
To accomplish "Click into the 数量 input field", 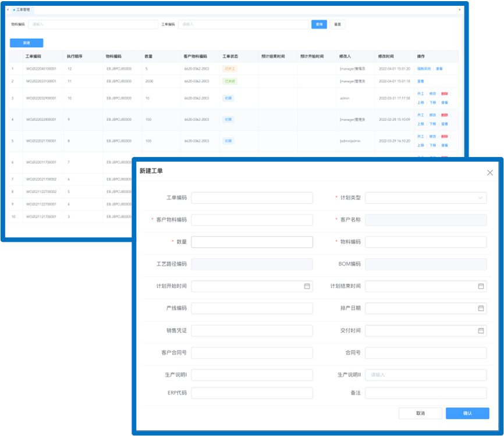I will (251, 242).
